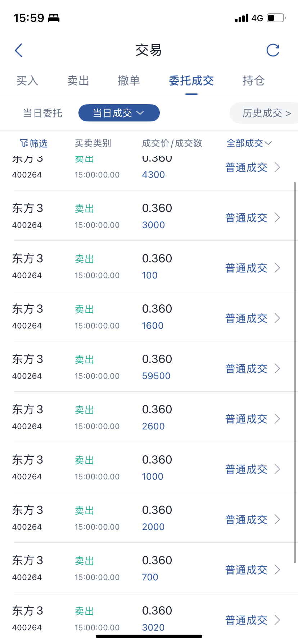Tap chevron on the 59500 shares row
The width and height of the screenshot is (298, 644).
point(277,368)
